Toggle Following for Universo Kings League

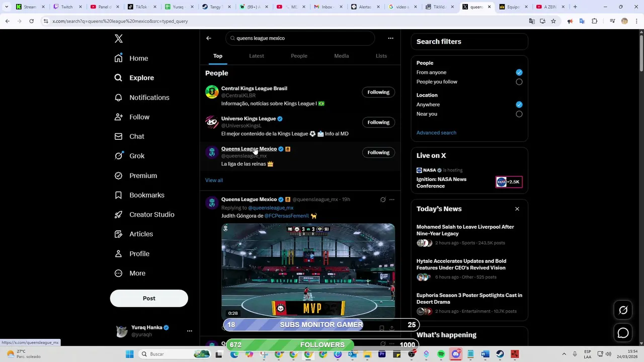tap(378, 122)
